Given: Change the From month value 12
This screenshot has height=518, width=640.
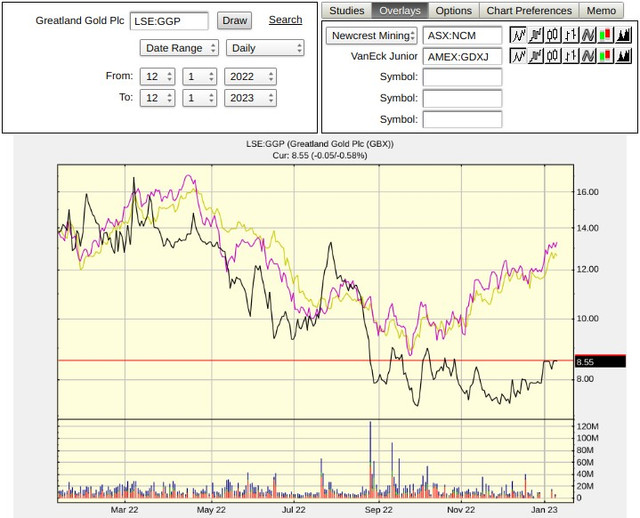Looking at the screenshot, I should point(158,77).
